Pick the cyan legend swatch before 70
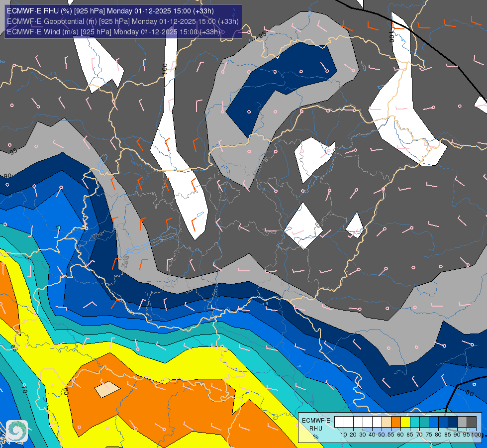 pos(415,422)
